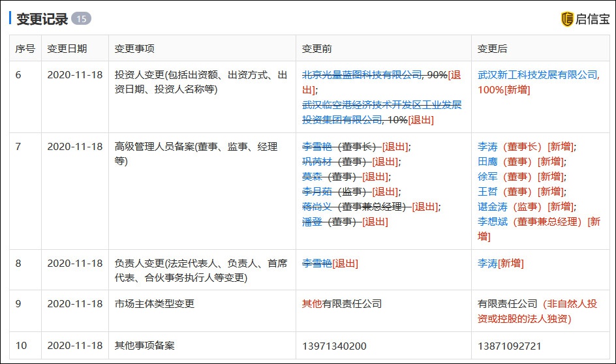Viewport: 616px width, 364px height.
Task: Open 李想斌 person link
Action: click(493, 221)
